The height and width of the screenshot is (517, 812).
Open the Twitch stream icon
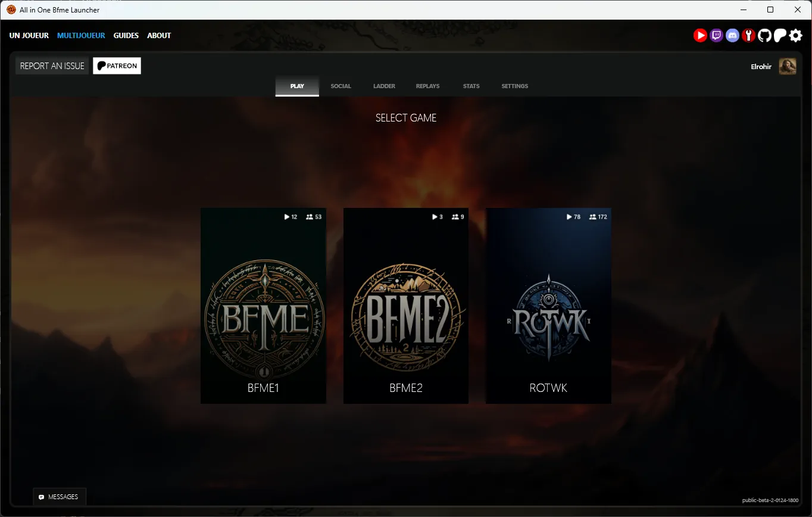716,36
